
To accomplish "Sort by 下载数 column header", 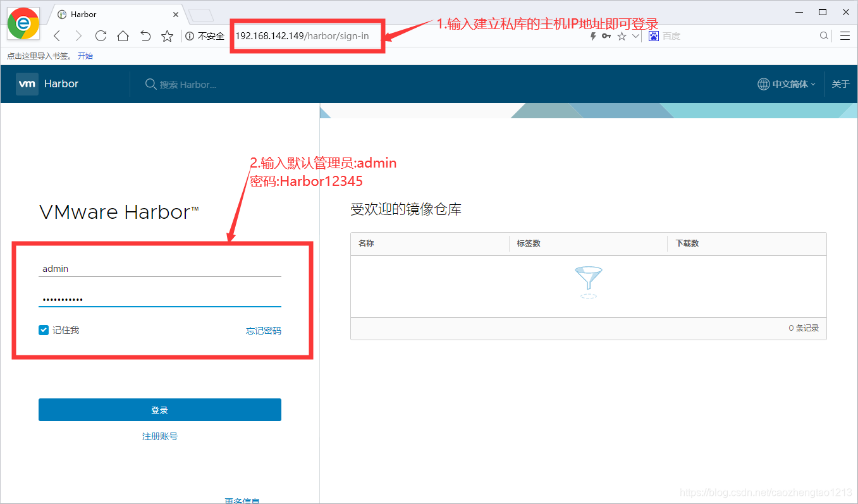I will click(x=687, y=243).
